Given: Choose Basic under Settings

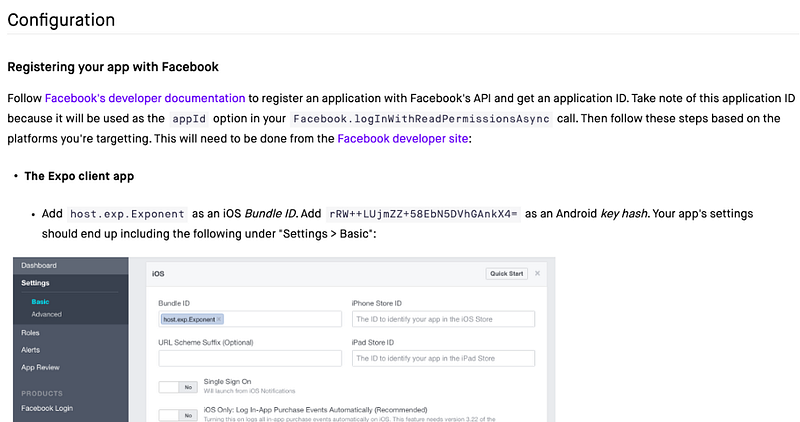Looking at the screenshot, I should (40, 301).
